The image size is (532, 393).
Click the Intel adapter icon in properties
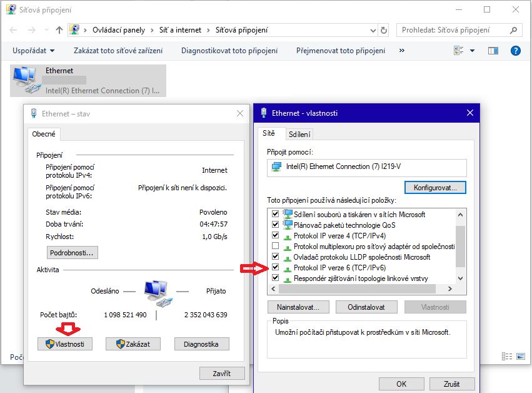(276, 167)
